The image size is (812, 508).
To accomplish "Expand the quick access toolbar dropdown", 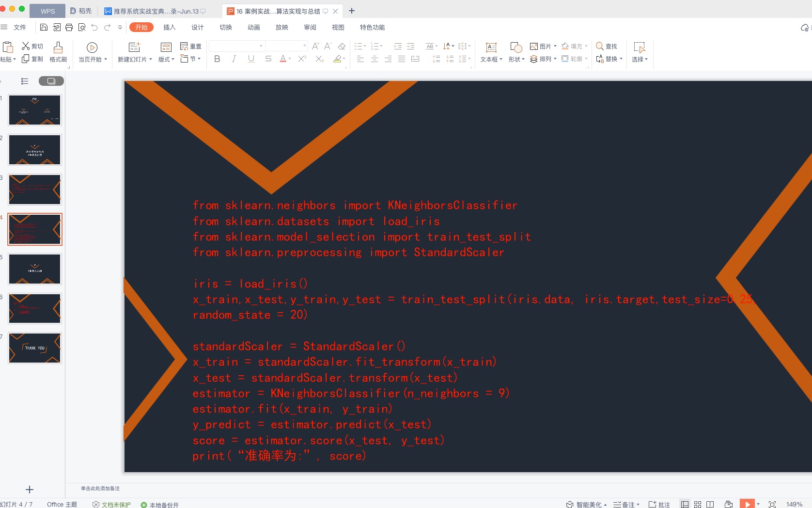I will click(120, 27).
